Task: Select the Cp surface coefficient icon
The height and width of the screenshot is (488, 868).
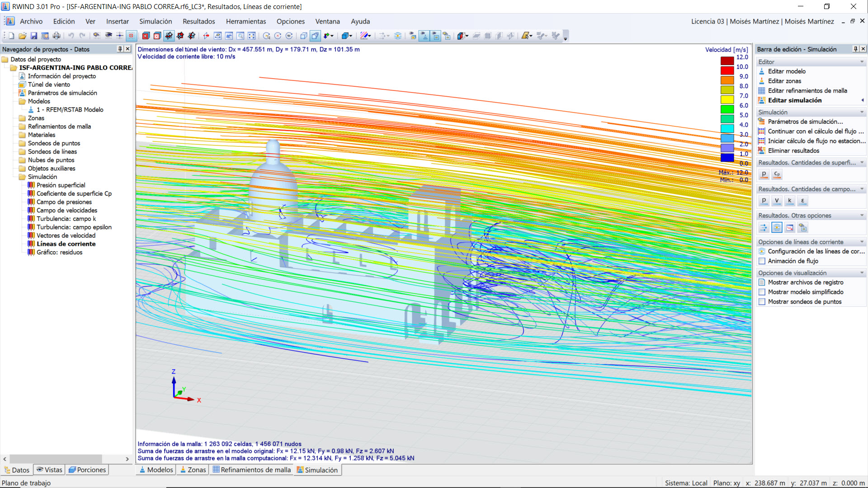Action: [777, 174]
